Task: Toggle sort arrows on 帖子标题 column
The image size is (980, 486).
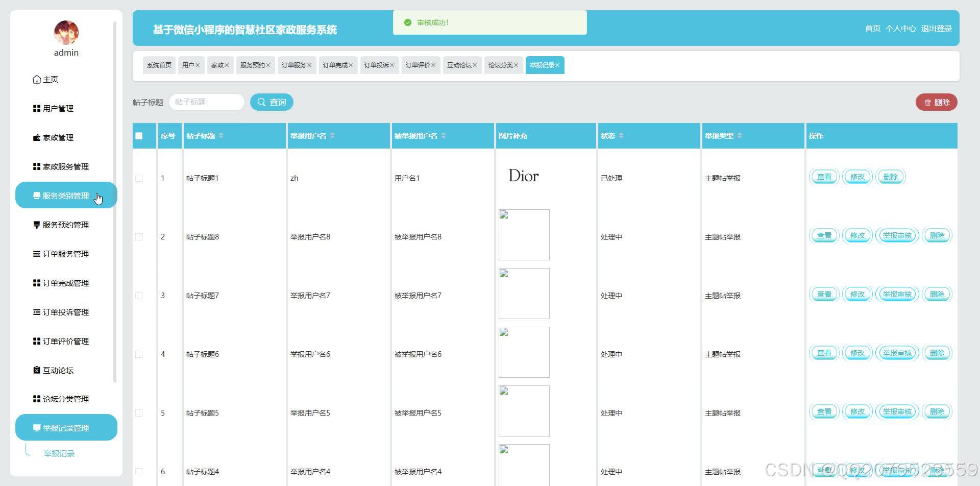Action: pyautogui.click(x=220, y=135)
